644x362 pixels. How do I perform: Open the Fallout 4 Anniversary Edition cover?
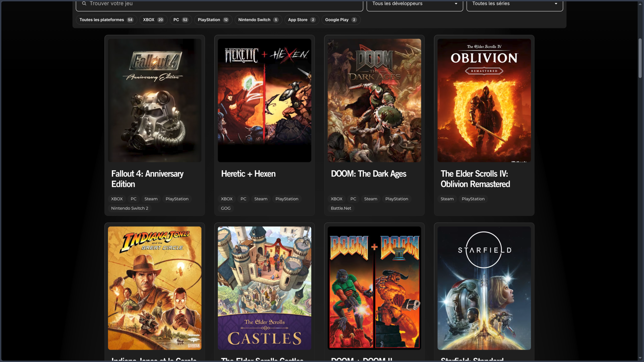[155, 100]
